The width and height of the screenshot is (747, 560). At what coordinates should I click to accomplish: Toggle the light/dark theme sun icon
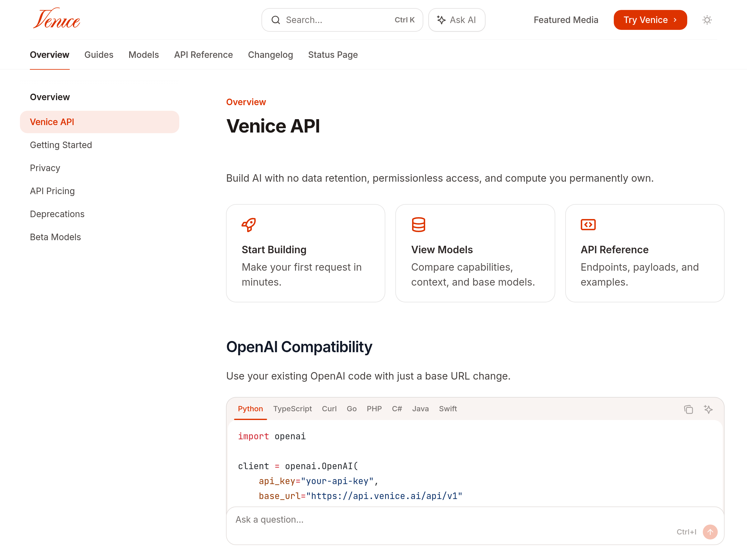pyautogui.click(x=707, y=20)
